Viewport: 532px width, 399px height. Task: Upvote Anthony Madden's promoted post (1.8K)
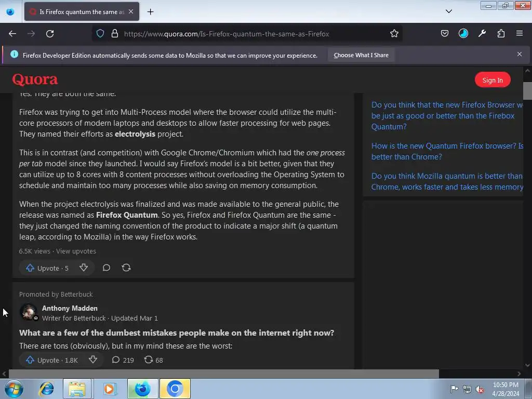[52, 361]
